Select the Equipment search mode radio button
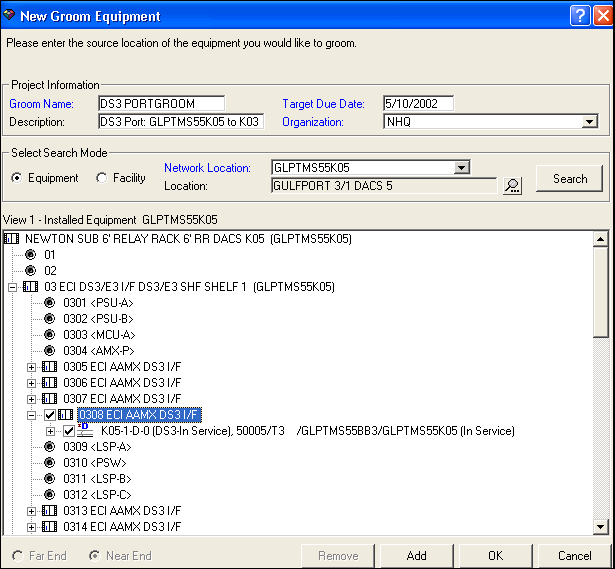This screenshot has height=569, width=615. [17, 178]
